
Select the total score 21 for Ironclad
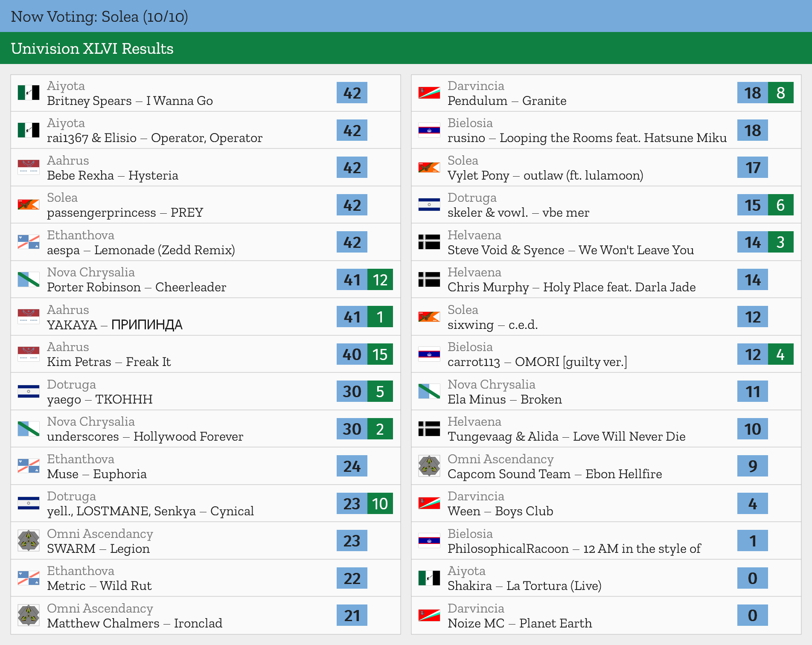(x=352, y=615)
